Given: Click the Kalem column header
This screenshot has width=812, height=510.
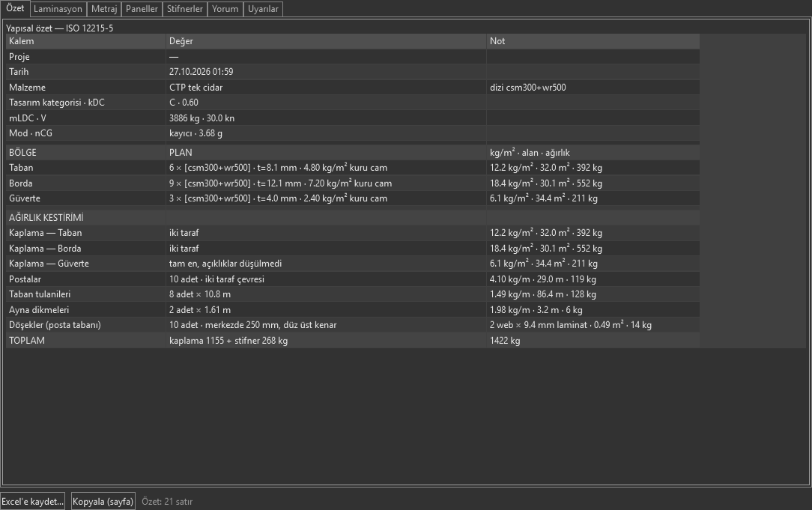Looking at the screenshot, I should pyautogui.click(x=86, y=41).
